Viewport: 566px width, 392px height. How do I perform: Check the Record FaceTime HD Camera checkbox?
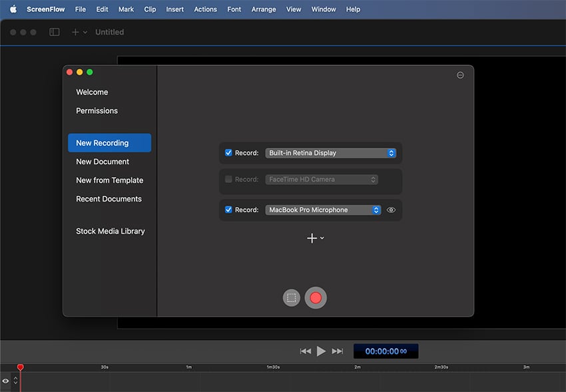tap(228, 179)
